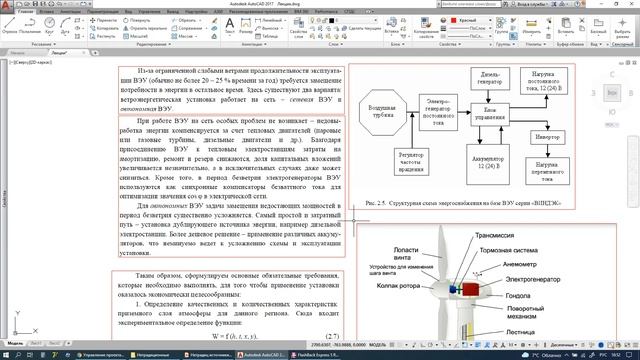Open the linetype ПоСл... dropdown

pos(471,36)
